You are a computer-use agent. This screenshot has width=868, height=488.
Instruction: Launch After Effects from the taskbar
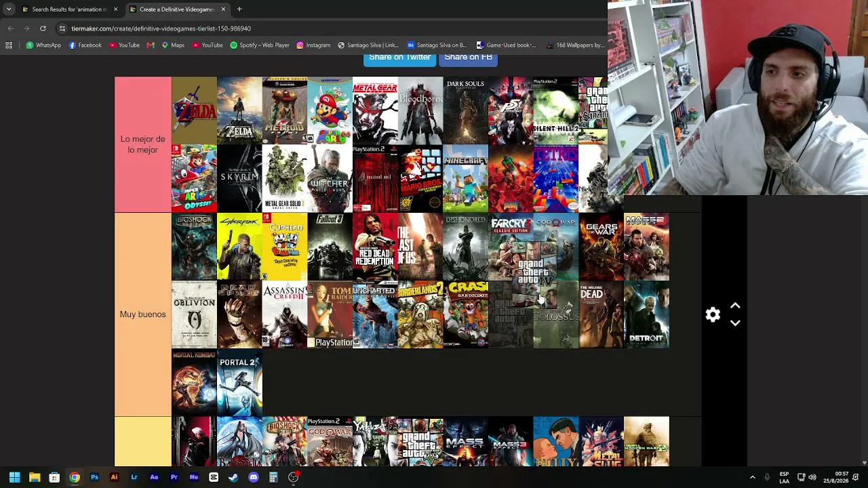click(154, 477)
